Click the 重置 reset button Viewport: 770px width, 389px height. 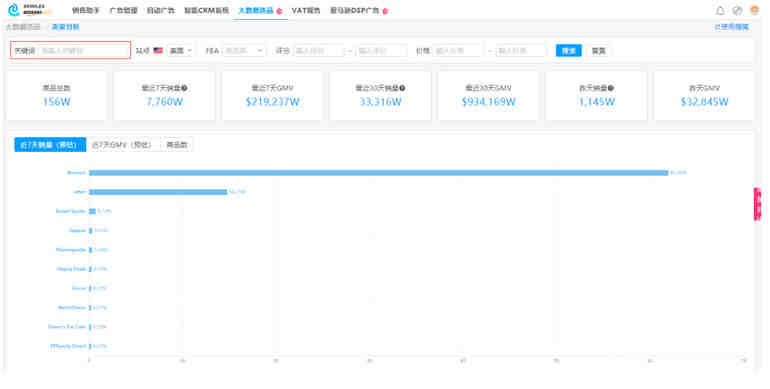tap(598, 51)
